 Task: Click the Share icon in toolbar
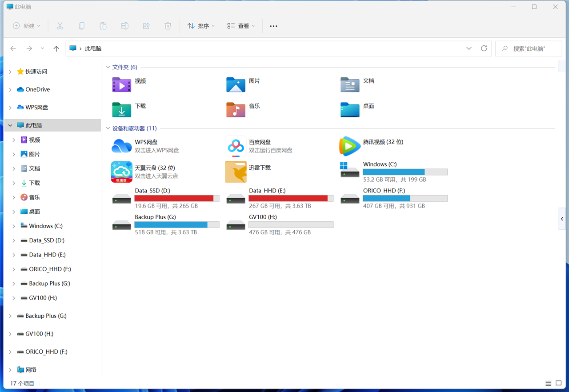[146, 26]
